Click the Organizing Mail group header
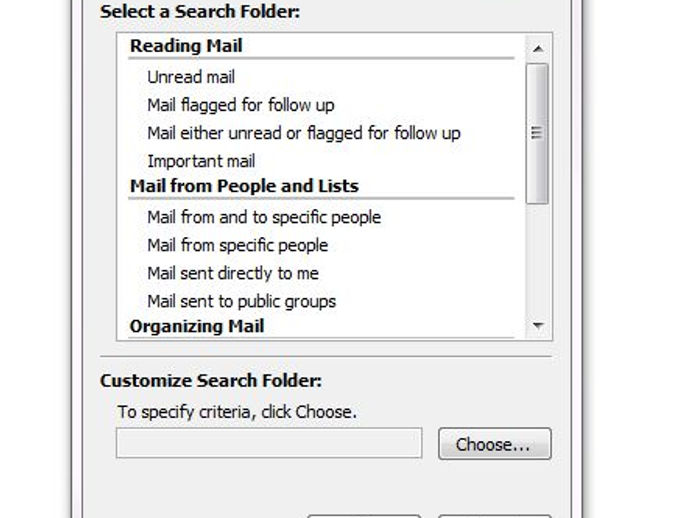This screenshot has width=690, height=518. click(x=197, y=327)
